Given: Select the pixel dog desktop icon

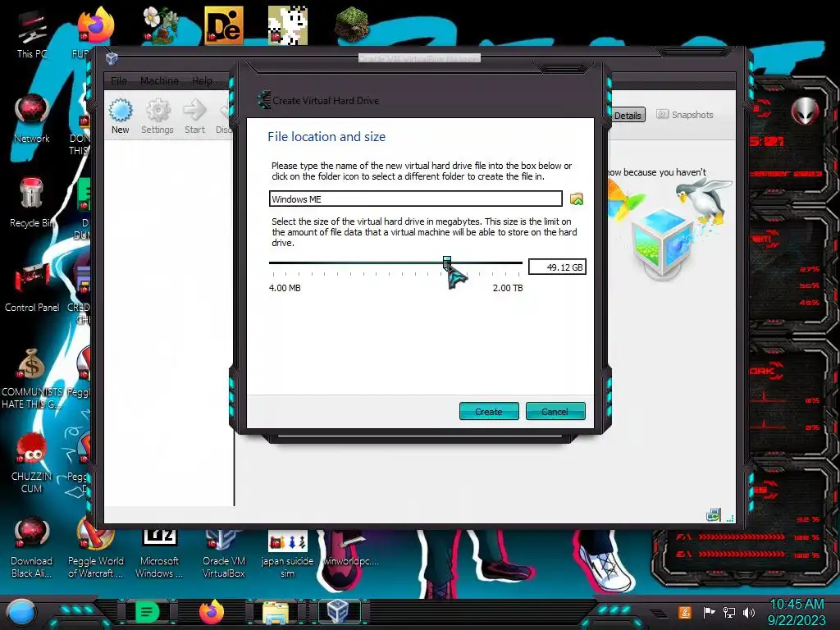Looking at the screenshot, I should click(x=288, y=25).
